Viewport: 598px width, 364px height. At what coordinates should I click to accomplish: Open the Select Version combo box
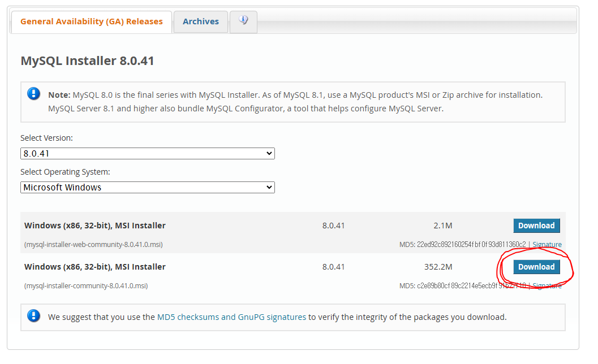click(x=147, y=153)
